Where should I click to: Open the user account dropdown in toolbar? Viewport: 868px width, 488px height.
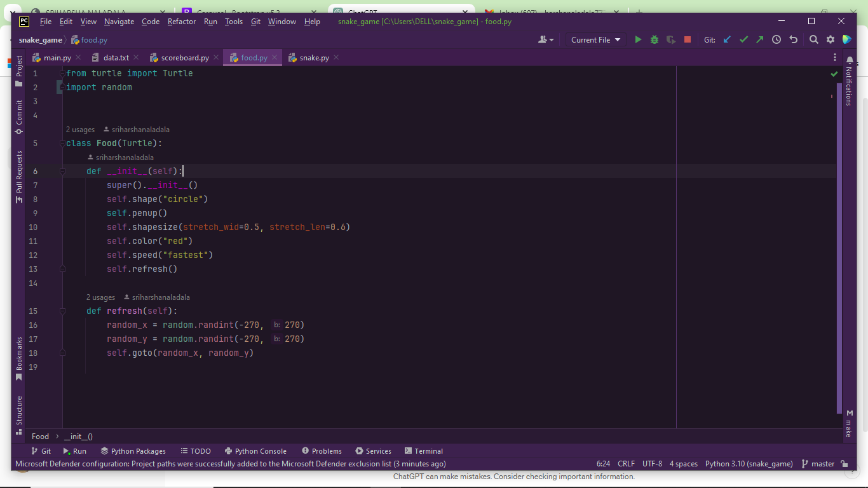click(546, 39)
